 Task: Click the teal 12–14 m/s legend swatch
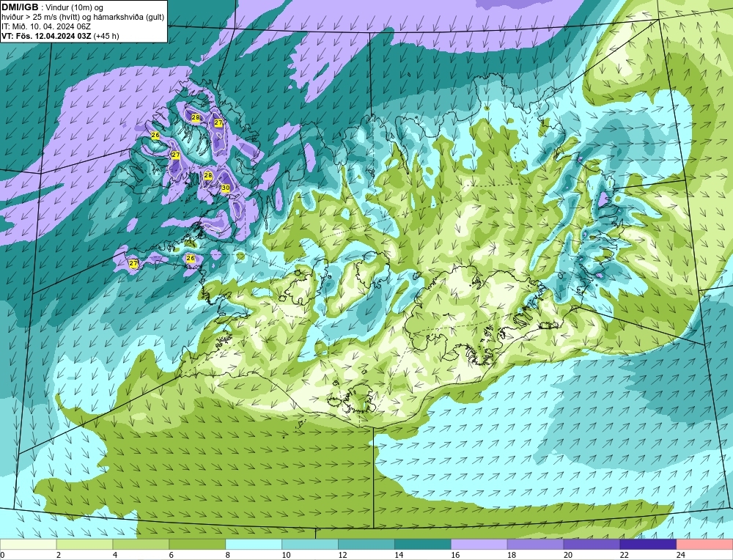tap(366, 545)
